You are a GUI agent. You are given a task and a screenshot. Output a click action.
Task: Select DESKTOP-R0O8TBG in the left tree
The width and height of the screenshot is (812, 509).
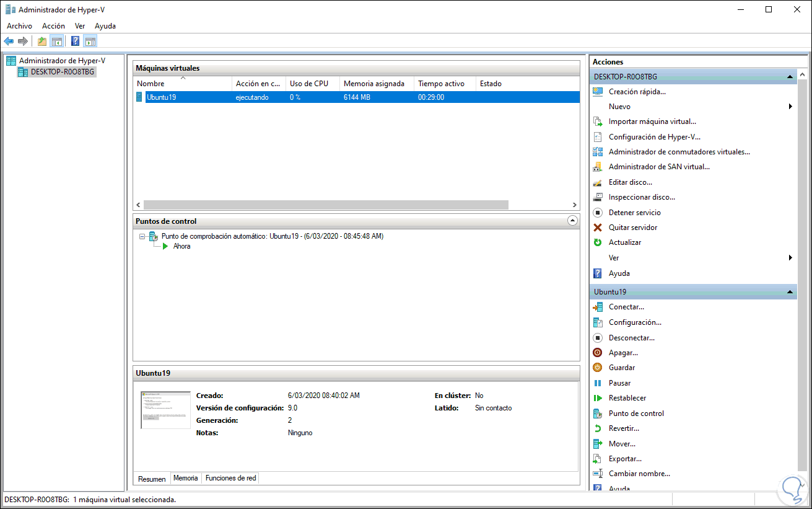click(x=63, y=72)
